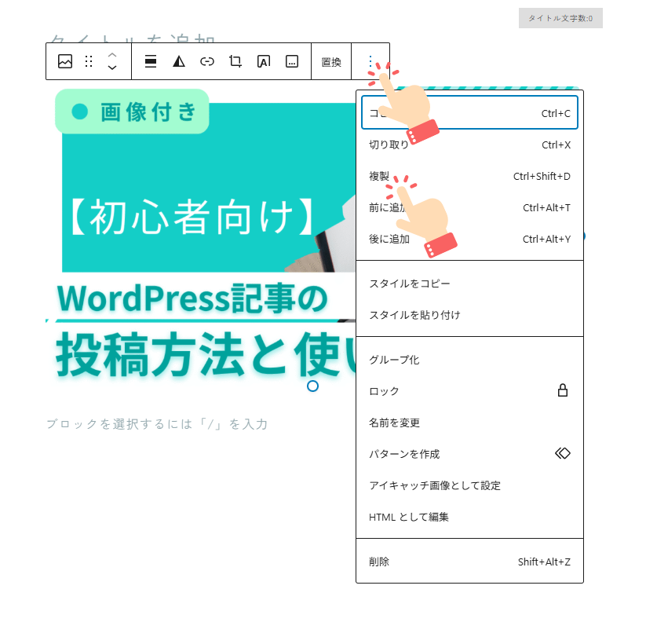This screenshot has height=644, width=646.
Task: Choose パターンを作成 create pattern
Action: pos(469,453)
